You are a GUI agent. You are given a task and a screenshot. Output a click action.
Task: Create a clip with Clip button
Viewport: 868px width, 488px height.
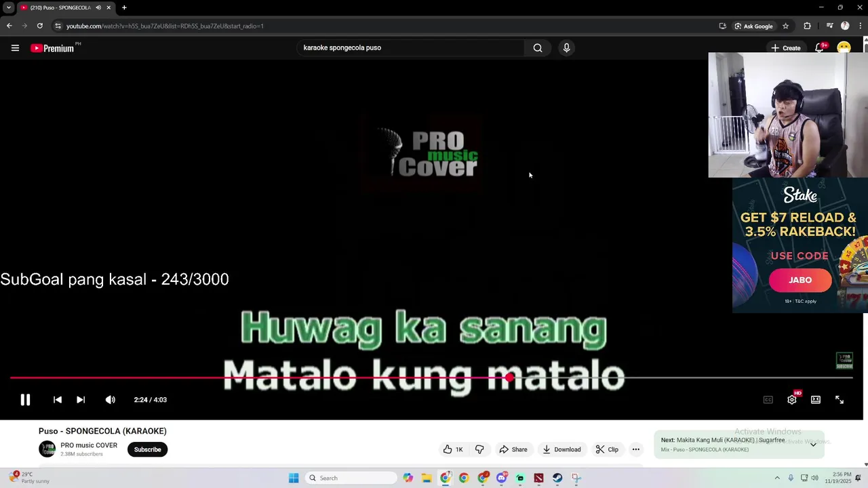pyautogui.click(x=607, y=449)
